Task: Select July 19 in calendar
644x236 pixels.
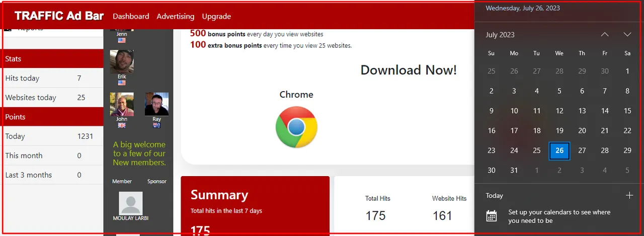Action: [x=559, y=130]
